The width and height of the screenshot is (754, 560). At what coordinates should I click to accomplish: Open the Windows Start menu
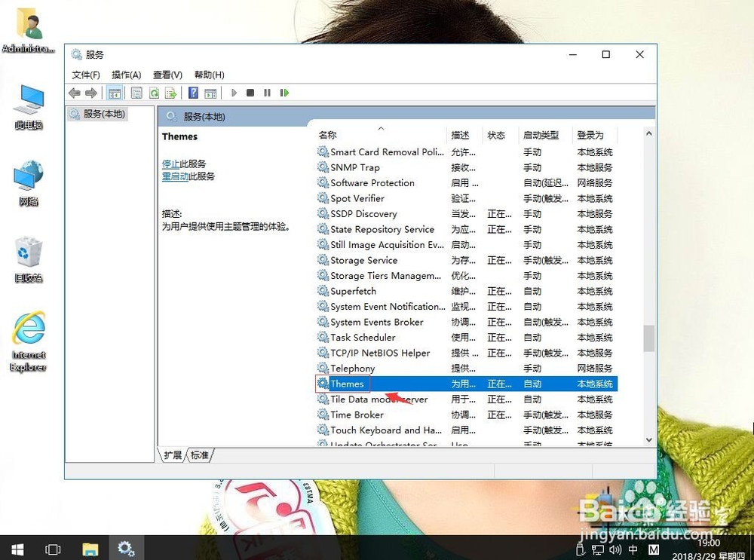[x=17, y=549]
